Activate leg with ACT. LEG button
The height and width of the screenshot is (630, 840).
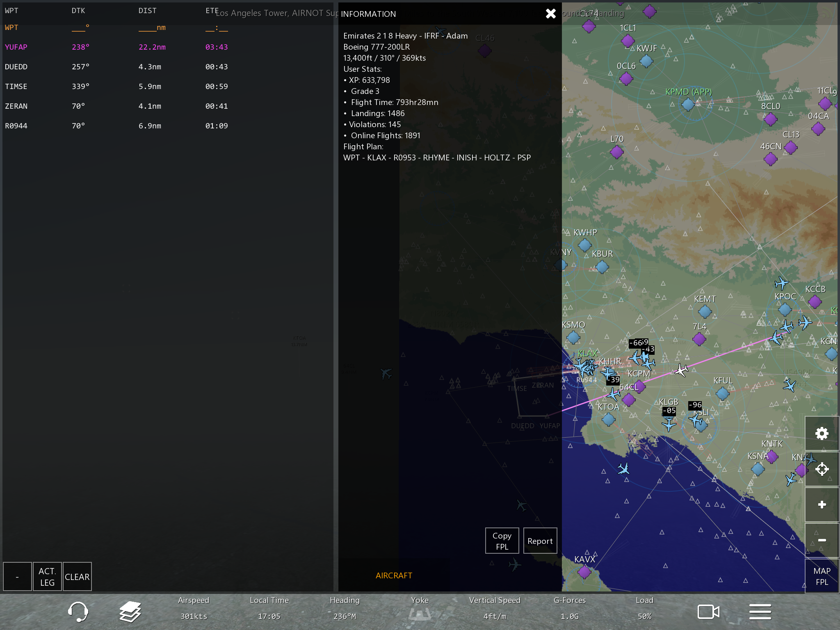(x=47, y=576)
